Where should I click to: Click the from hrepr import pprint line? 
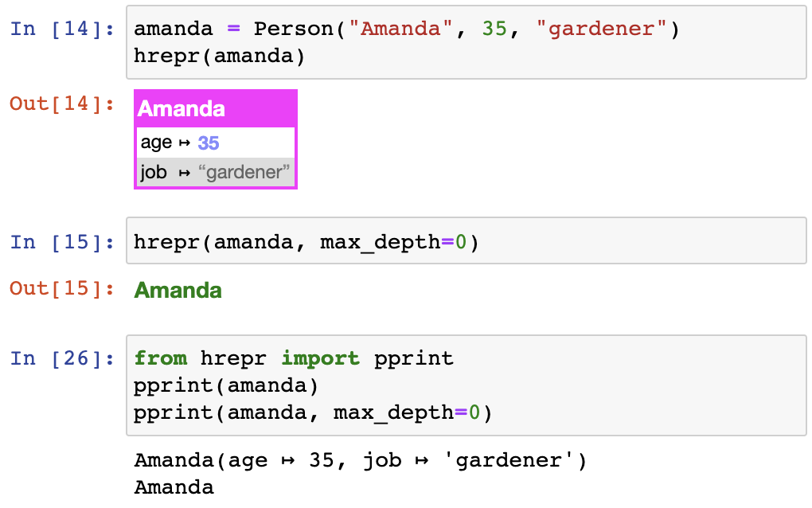294,358
